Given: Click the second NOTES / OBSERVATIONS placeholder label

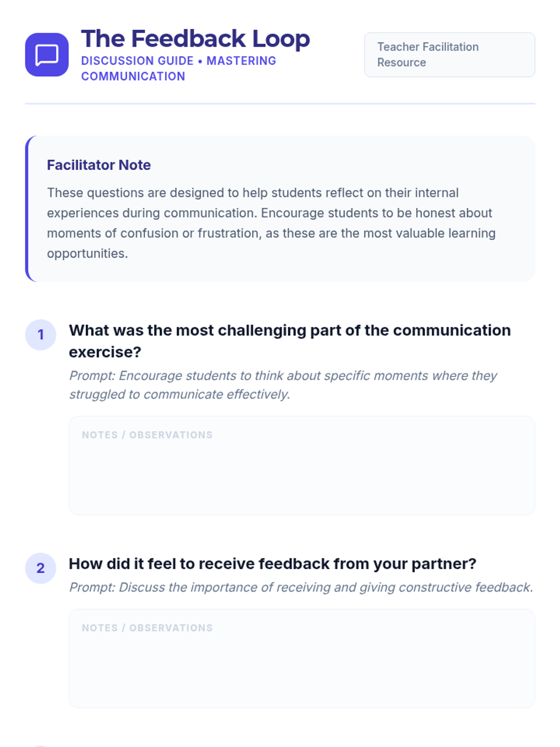Looking at the screenshot, I should [147, 628].
